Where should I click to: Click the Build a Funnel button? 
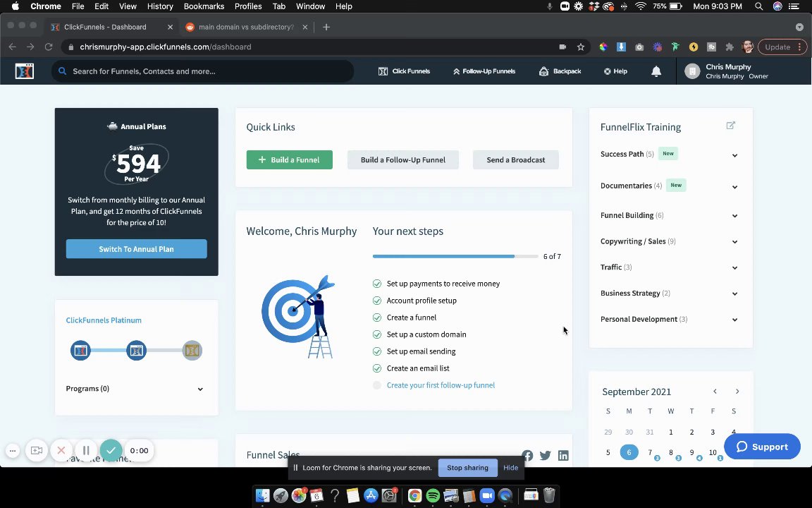coord(290,159)
